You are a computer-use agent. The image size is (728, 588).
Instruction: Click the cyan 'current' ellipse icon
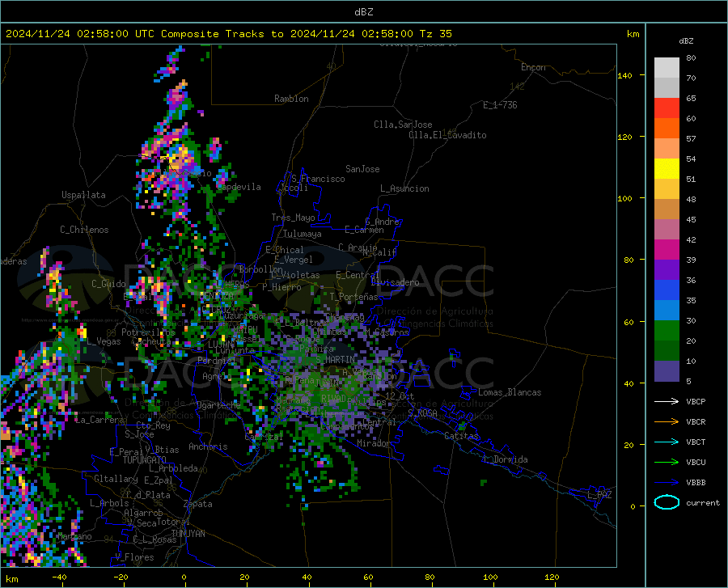[x=667, y=502]
